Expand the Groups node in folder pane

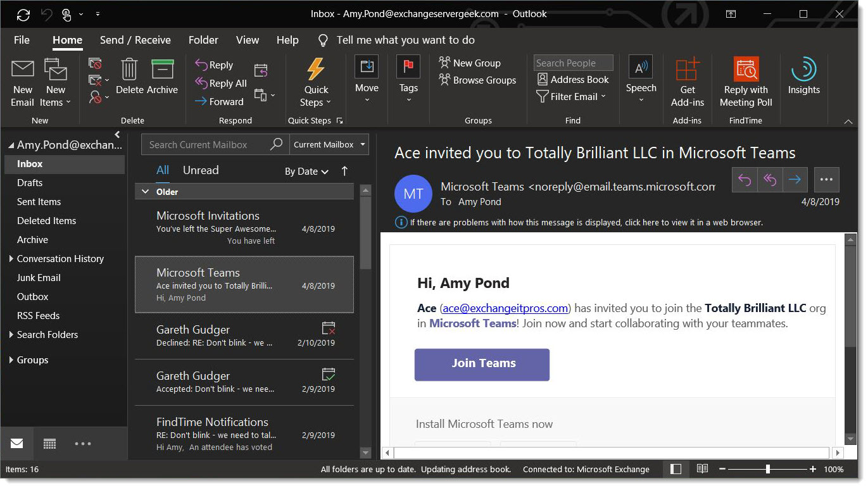point(11,360)
